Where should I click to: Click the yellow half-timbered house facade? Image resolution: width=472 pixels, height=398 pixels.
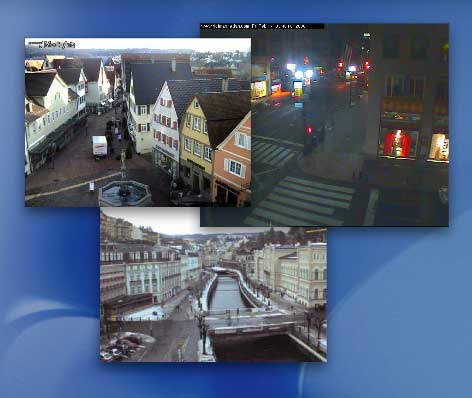[x=196, y=140]
